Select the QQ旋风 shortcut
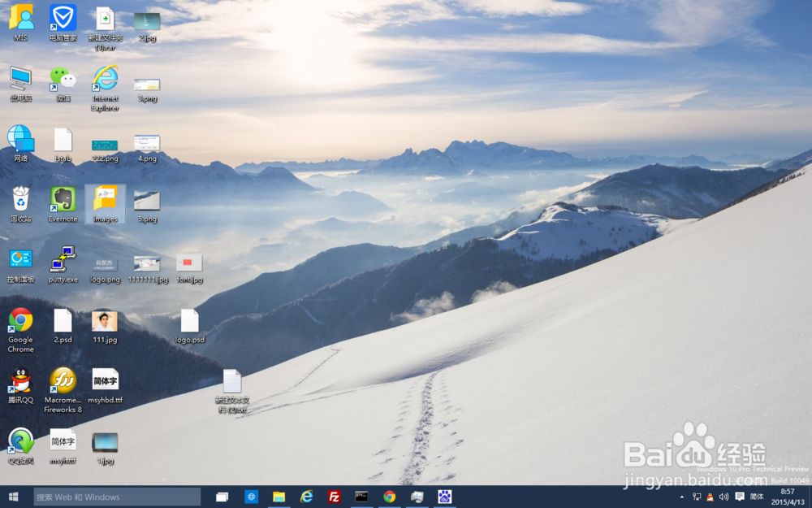The width and height of the screenshot is (812, 508). coord(21,446)
